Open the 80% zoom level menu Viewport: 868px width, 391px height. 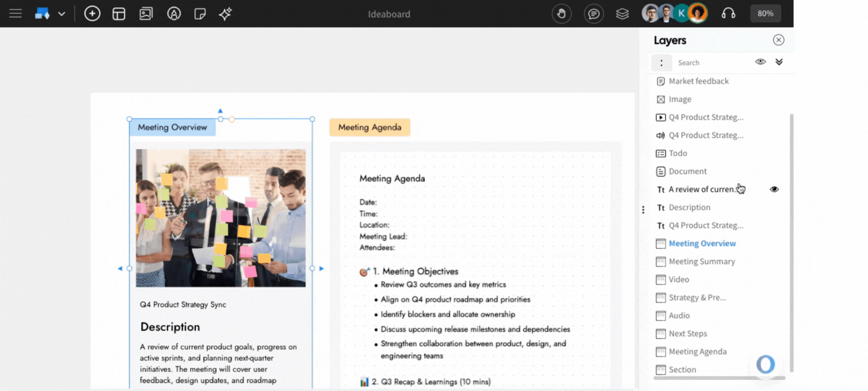pos(765,14)
